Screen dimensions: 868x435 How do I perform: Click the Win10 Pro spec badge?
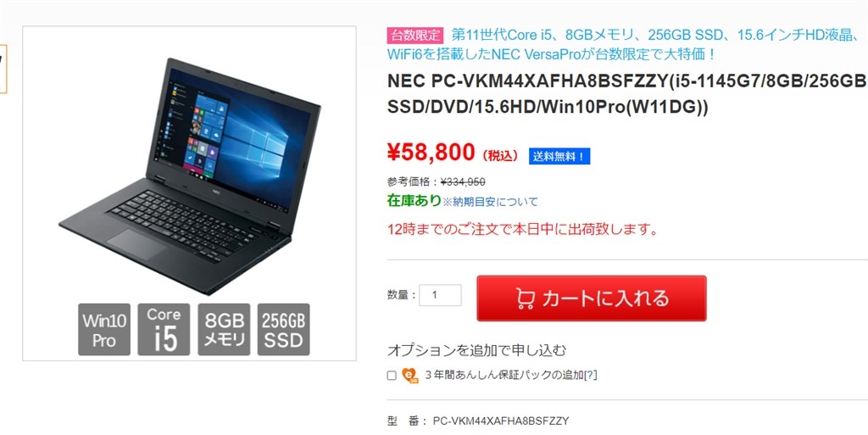(104, 329)
